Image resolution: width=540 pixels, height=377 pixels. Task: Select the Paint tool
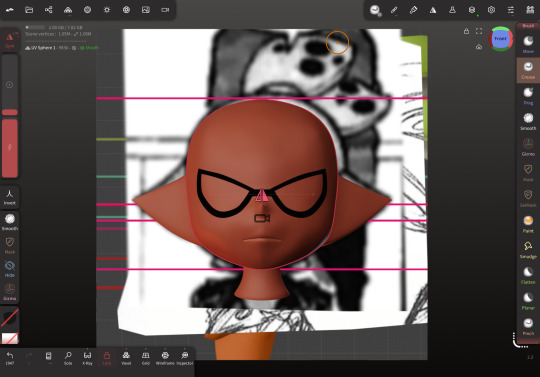tap(528, 224)
